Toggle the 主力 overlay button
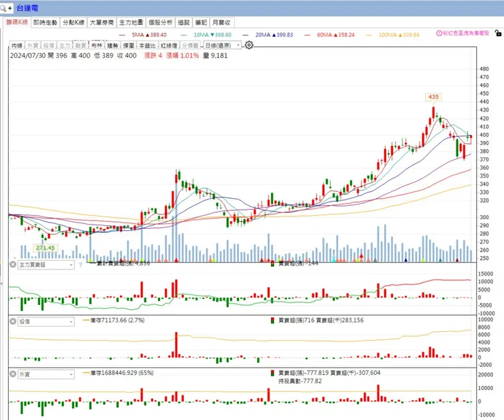Image resolution: width=504 pixels, height=420 pixels. point(65,46)
